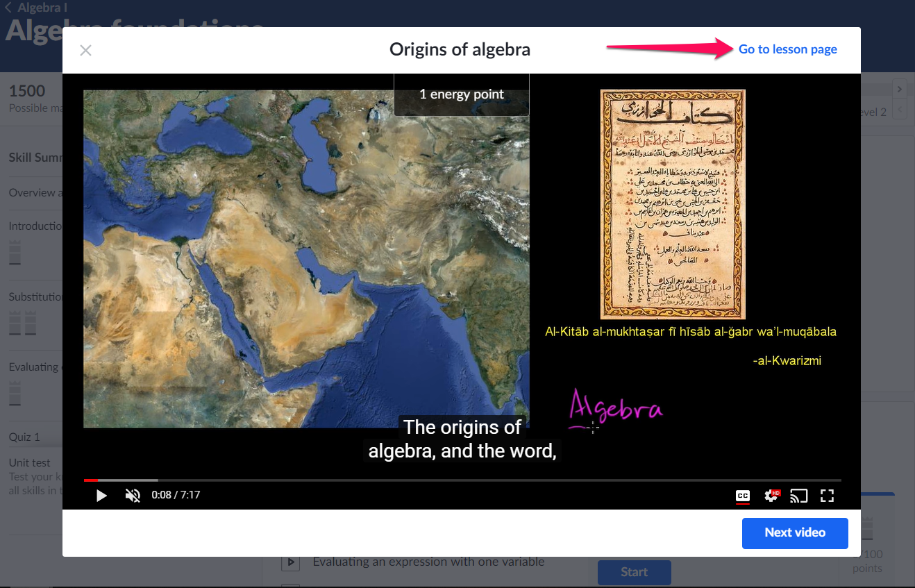
Task: Toggle closed captions with the CC button
Action: coord(742,496)
